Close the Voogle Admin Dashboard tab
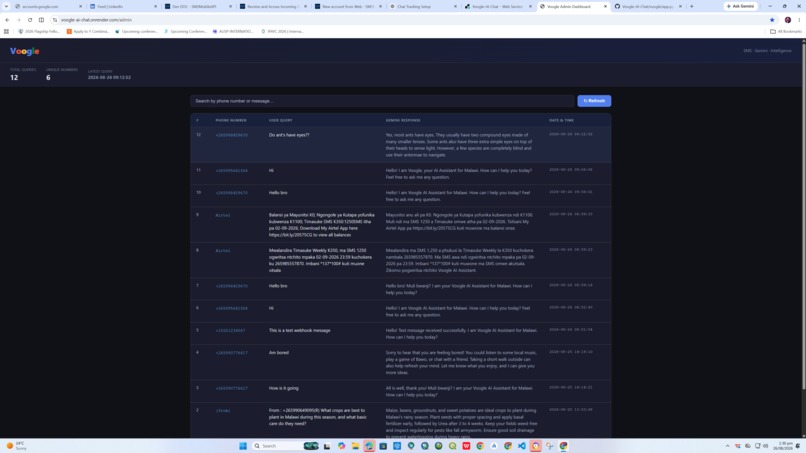The height and width of the screenshot is (453, 806). click(x=606, y=6)
